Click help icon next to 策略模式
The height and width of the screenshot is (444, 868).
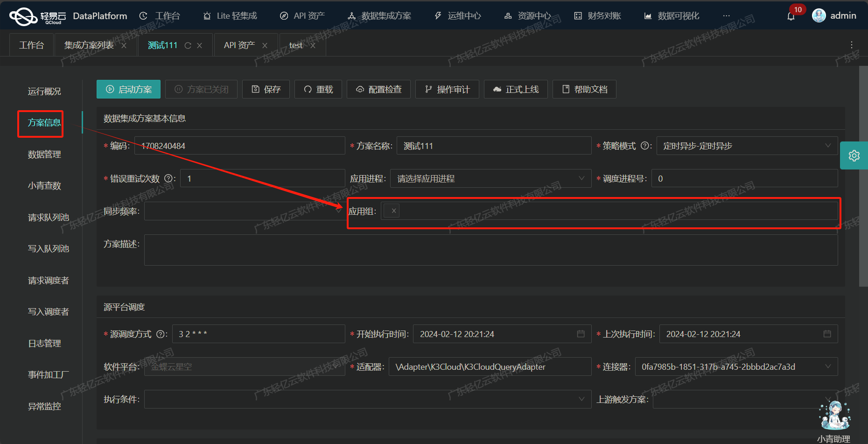[x=645, y=146]
